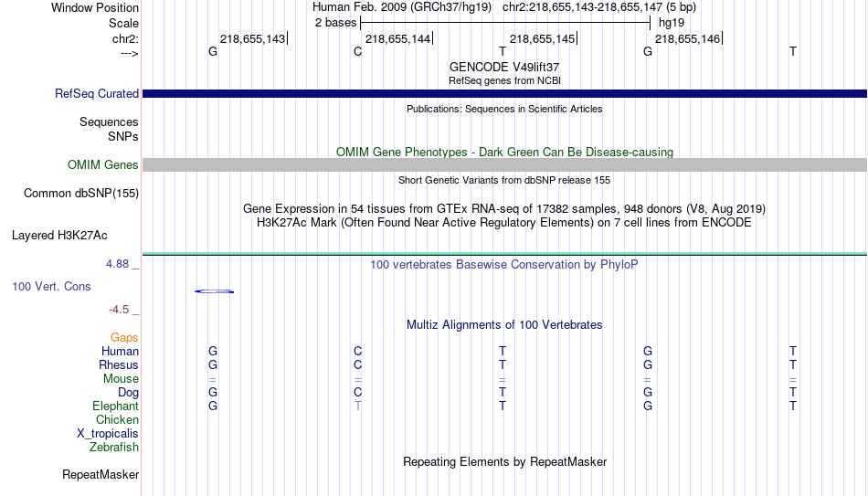Click the RefSeq genes from NCBI title
The width and height of the screenshot is (868, 496).
[x=504, y=80]
